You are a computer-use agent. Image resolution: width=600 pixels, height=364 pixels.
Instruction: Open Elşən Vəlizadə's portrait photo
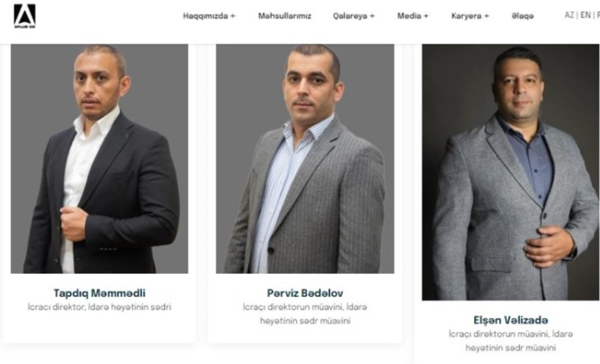click(511, 172)
